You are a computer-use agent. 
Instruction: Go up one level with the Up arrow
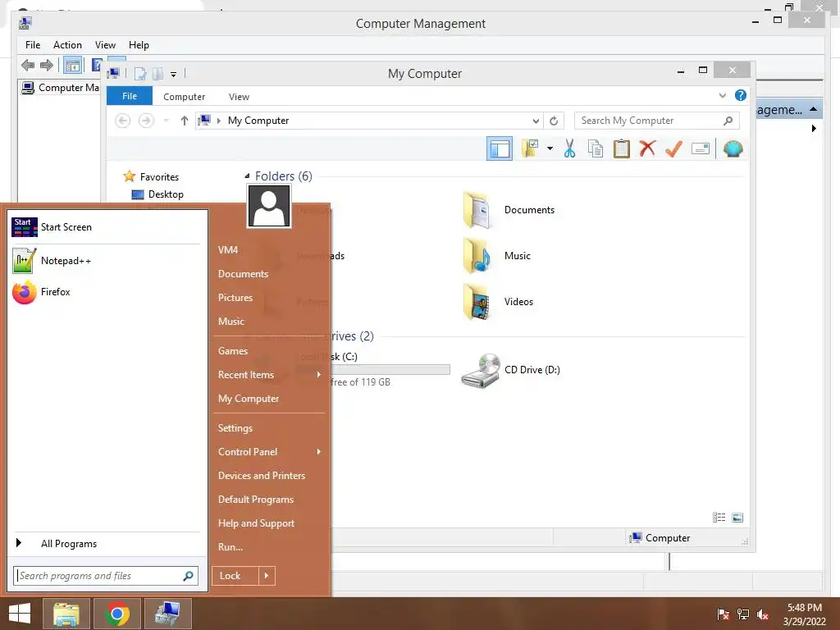pos(185,121)
